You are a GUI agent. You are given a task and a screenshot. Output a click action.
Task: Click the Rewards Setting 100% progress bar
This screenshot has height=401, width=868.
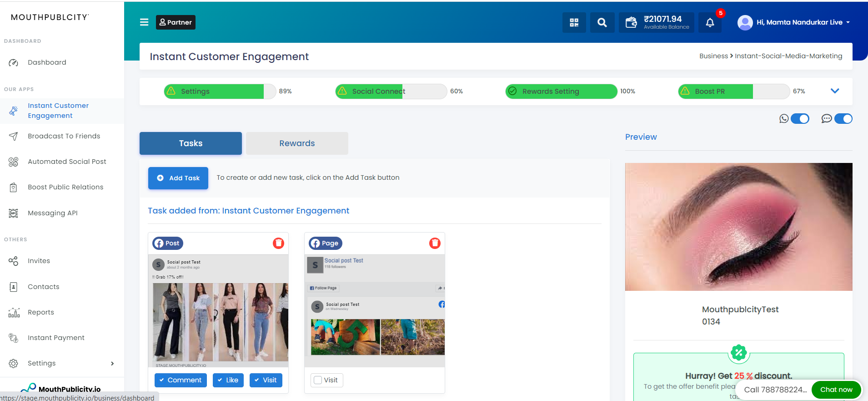click(561, 91)
